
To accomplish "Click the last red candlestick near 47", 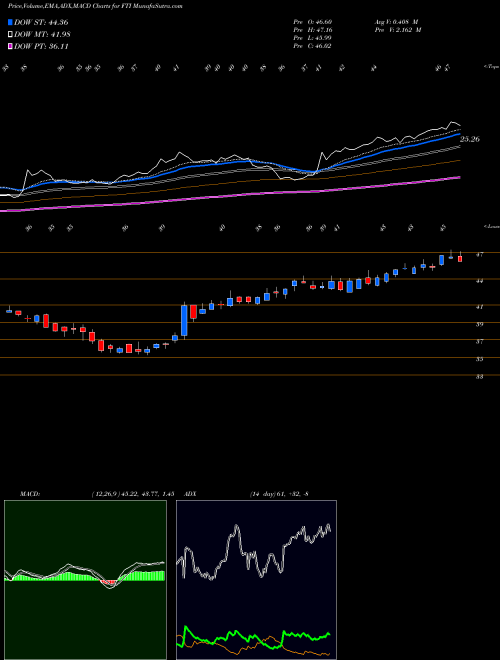I will pos(460,258).
